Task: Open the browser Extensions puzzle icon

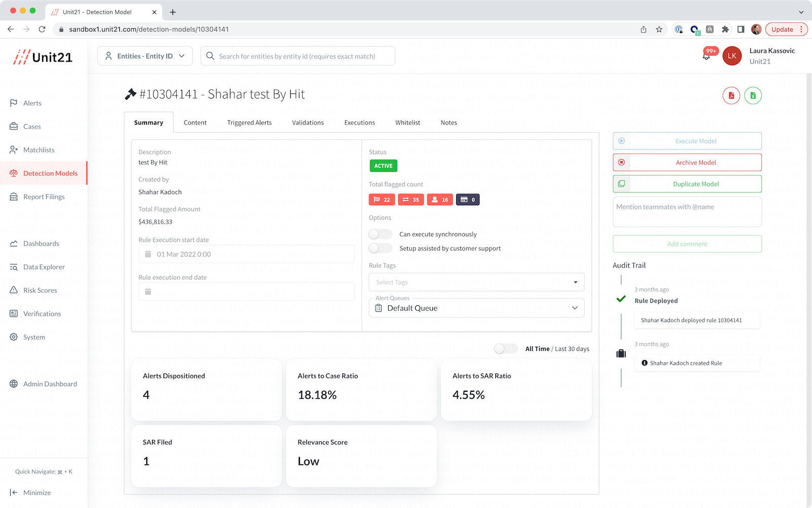Action: [725, 29]
